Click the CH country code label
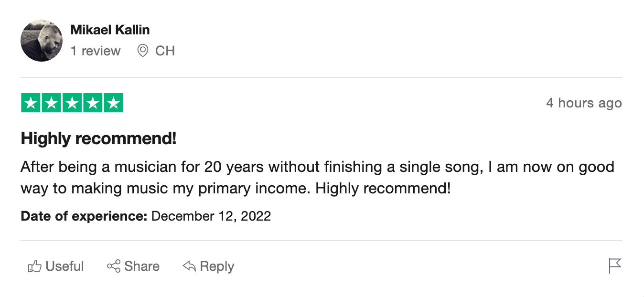The image size is (644, 297). coord(165,51)
